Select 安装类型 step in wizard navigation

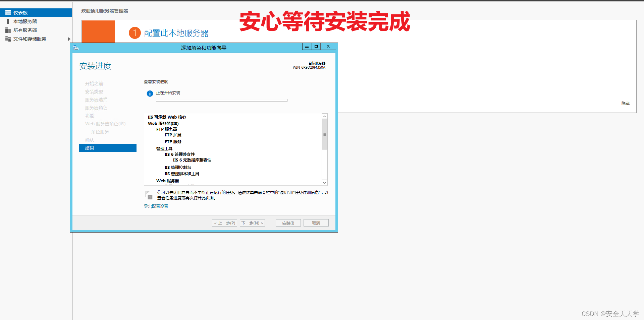tap(94, 92)
